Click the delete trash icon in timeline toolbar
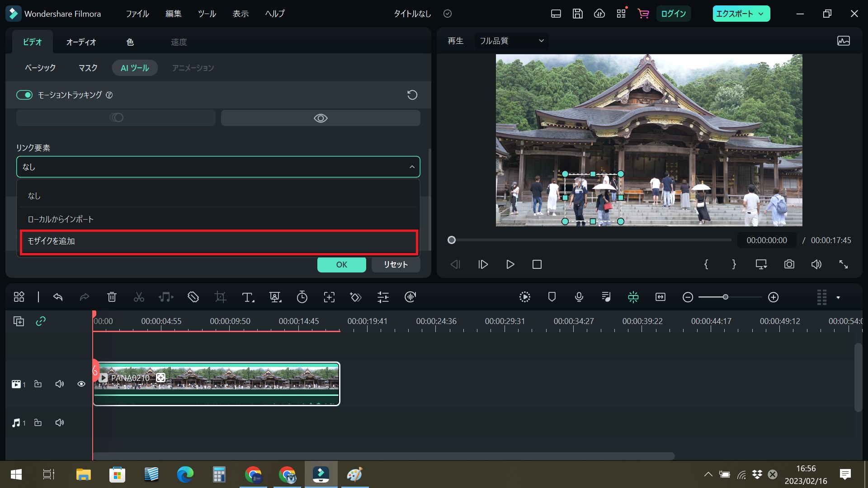Viewport: 868px width, 488px height. coord(112,297)
